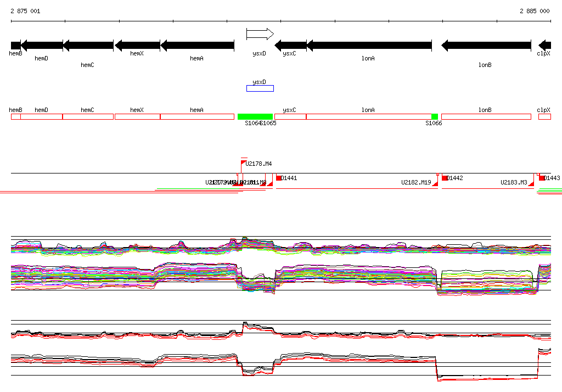Screen dimensions: 562x392
Task: Select the S1066 segment label
Action: 434,123
